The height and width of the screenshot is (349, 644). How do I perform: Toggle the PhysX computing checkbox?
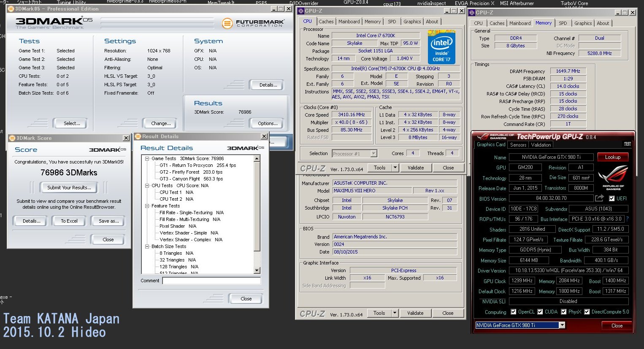point(563,312)
